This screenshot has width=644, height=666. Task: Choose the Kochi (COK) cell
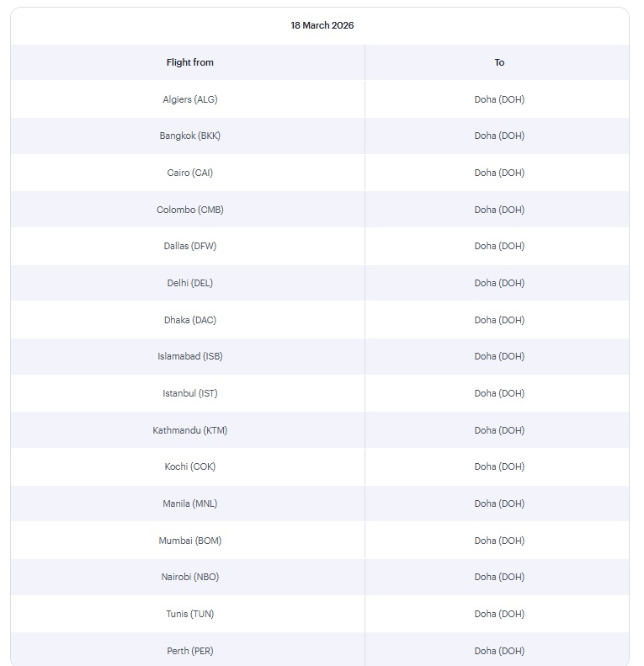189,466
